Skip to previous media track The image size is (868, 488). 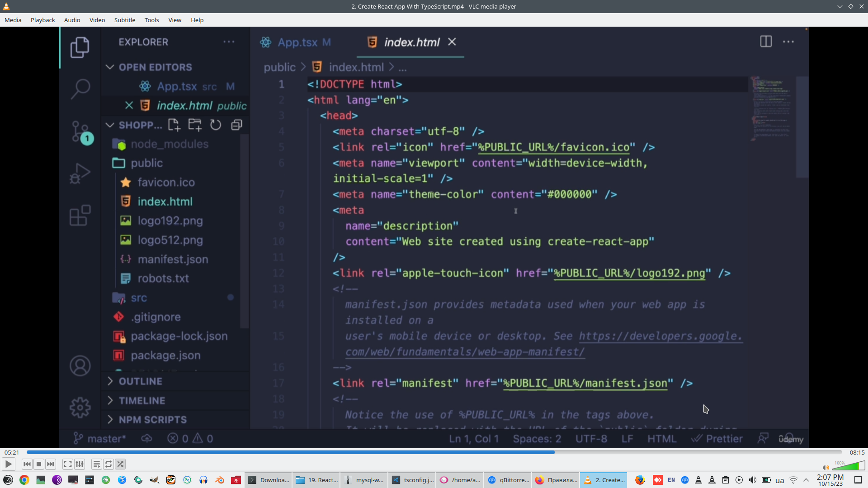[27, 464]
